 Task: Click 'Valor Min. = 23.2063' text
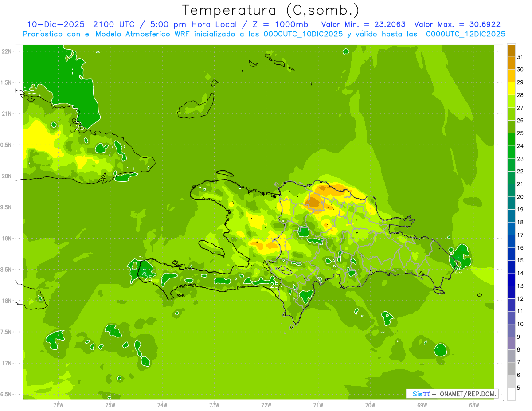coord(363,24)
